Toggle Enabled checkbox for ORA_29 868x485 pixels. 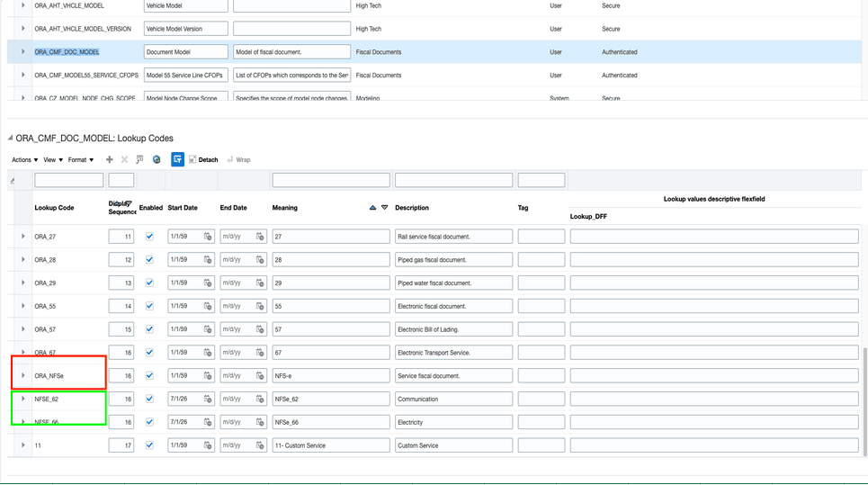click(149, 283)
